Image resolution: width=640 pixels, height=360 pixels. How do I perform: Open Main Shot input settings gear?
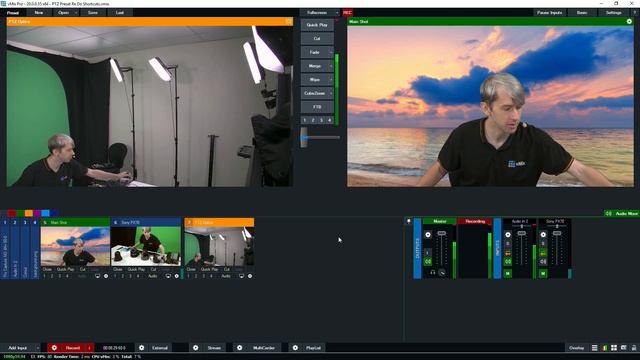(106, 276)
